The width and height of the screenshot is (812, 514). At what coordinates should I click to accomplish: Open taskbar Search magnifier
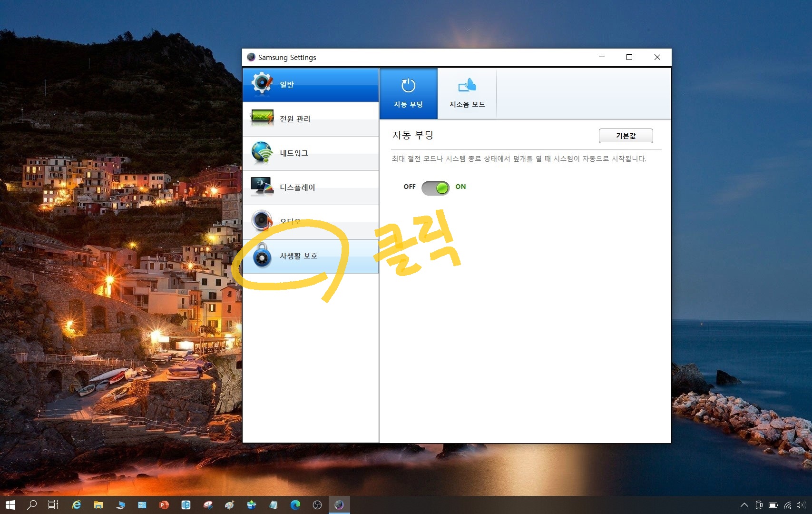pyautogui.click(x=32, y=505)
